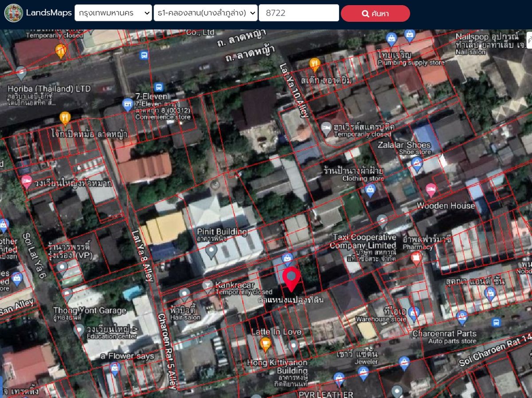The image size is (532, 398).
Task: Click the วงเวียนใหญ่ education center marker
Action: point(79,330)
